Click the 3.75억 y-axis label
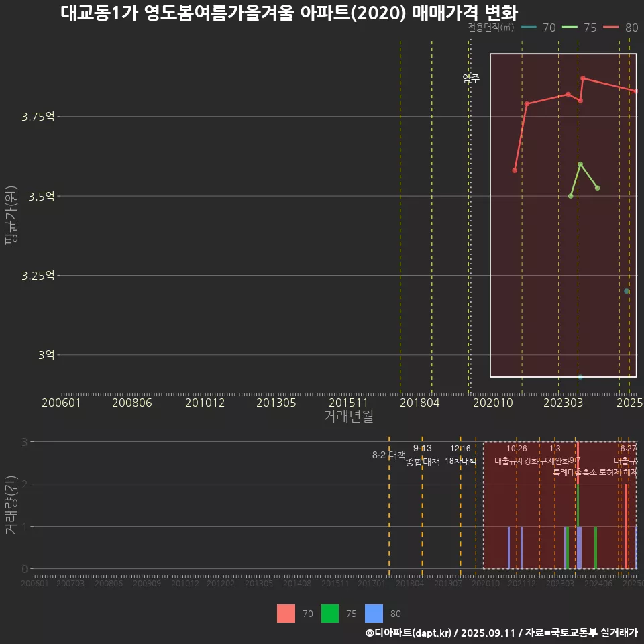644x644 pixels. pyautogui.click(x=38, y=117)
